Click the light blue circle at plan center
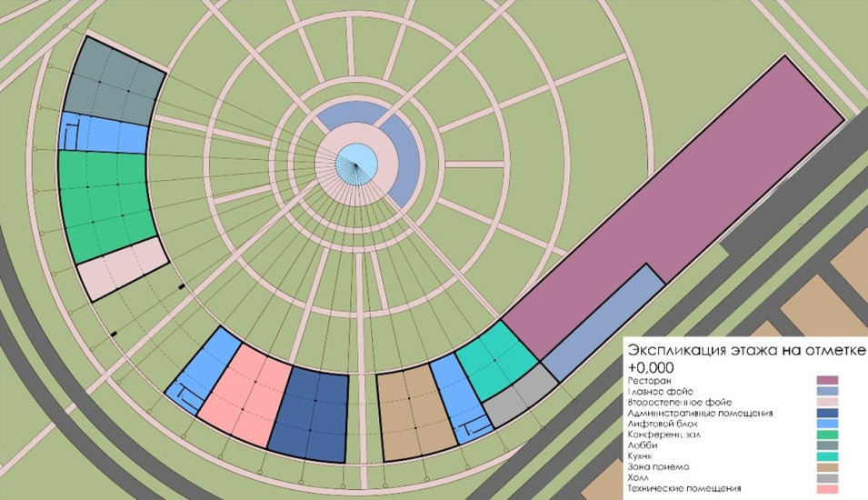Viewport: 868px width, 500px height. [355, 162]
